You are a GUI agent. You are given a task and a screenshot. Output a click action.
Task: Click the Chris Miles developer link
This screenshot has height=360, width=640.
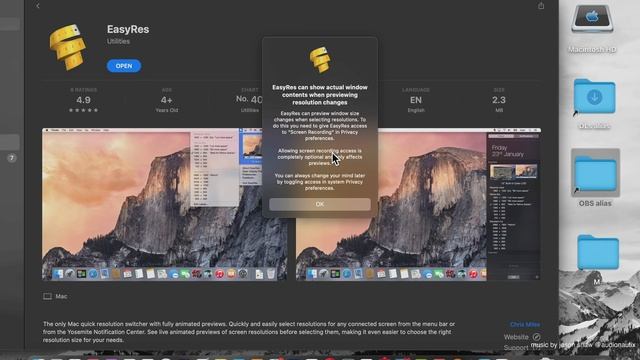525,324
